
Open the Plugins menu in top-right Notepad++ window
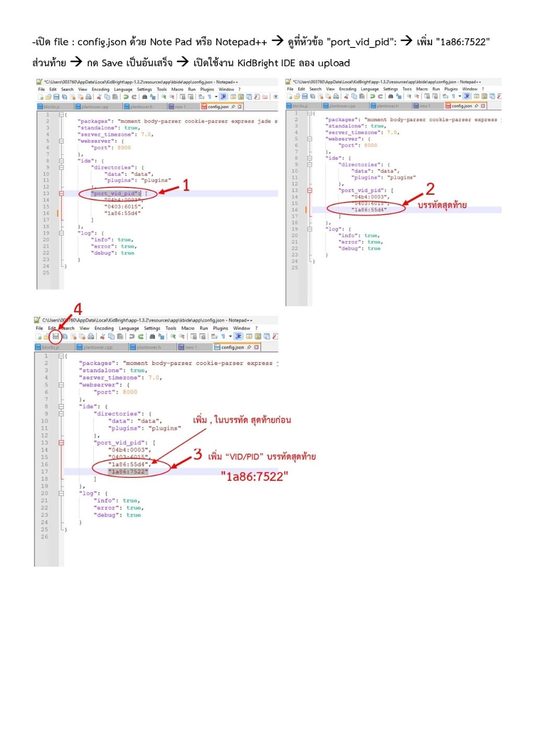click(x=451, y=89)
